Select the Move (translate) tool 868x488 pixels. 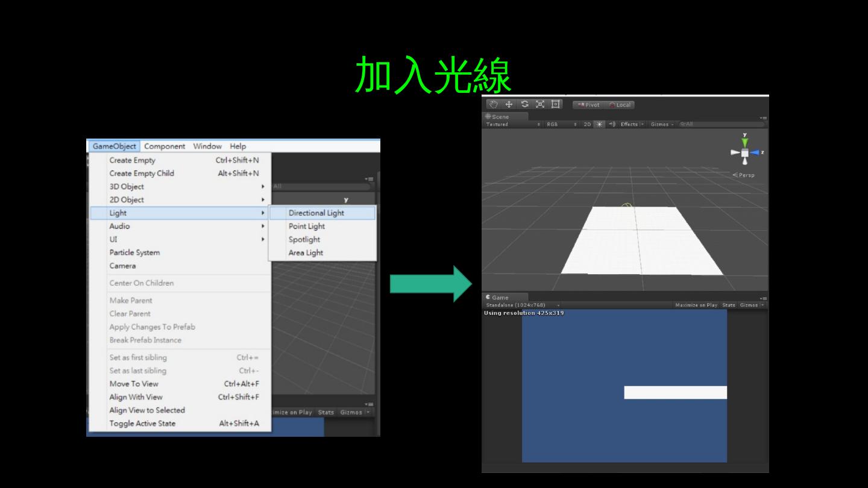[509, 104]
